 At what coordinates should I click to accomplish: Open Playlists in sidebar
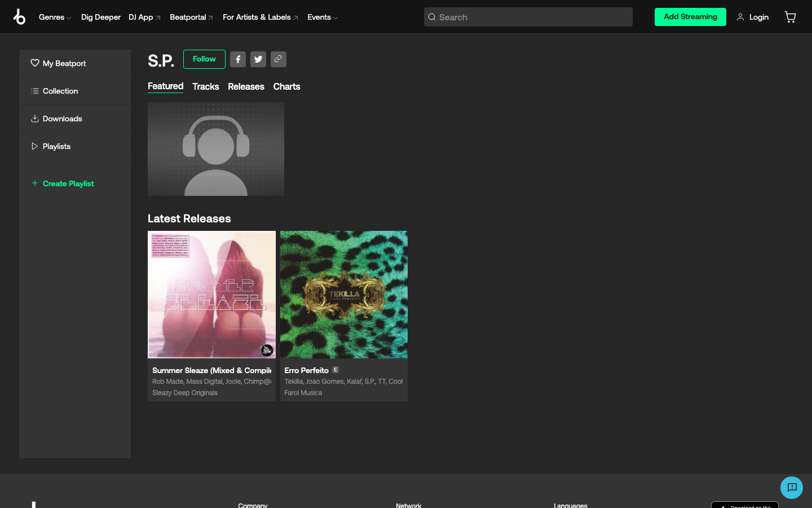click(75, 146)
